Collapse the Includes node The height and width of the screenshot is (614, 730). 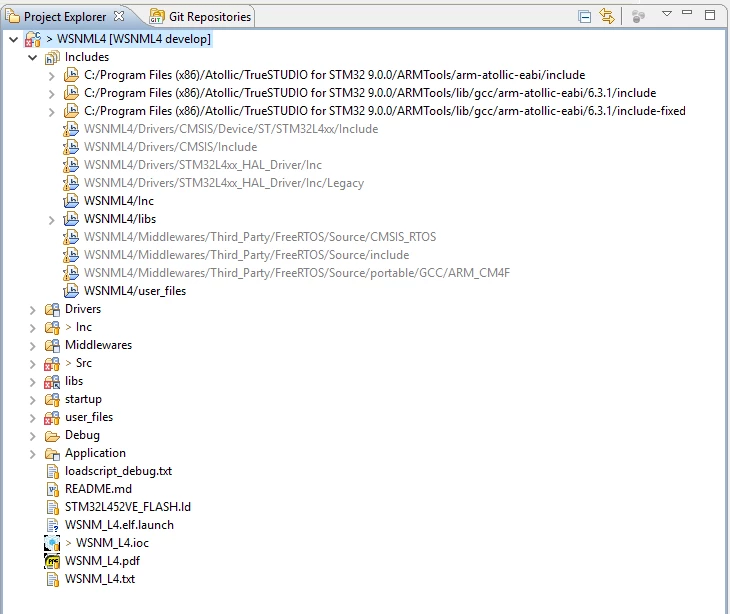(33, 58)
